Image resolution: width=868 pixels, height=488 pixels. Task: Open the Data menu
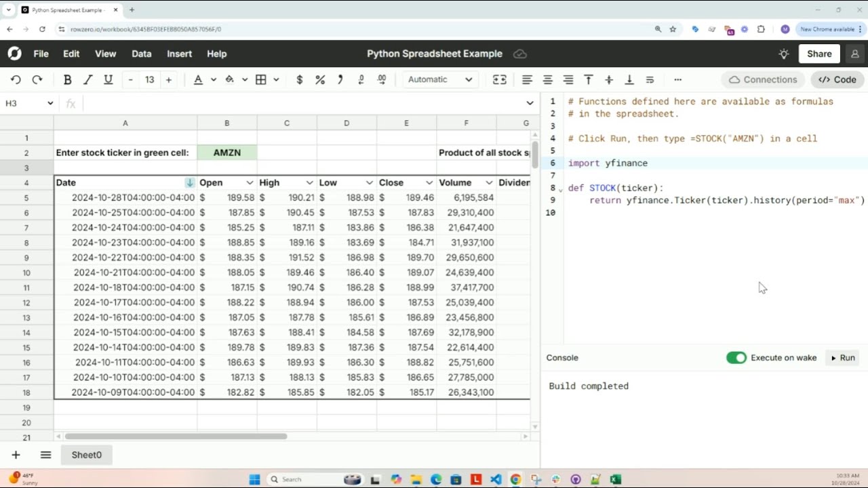(142, 54)
